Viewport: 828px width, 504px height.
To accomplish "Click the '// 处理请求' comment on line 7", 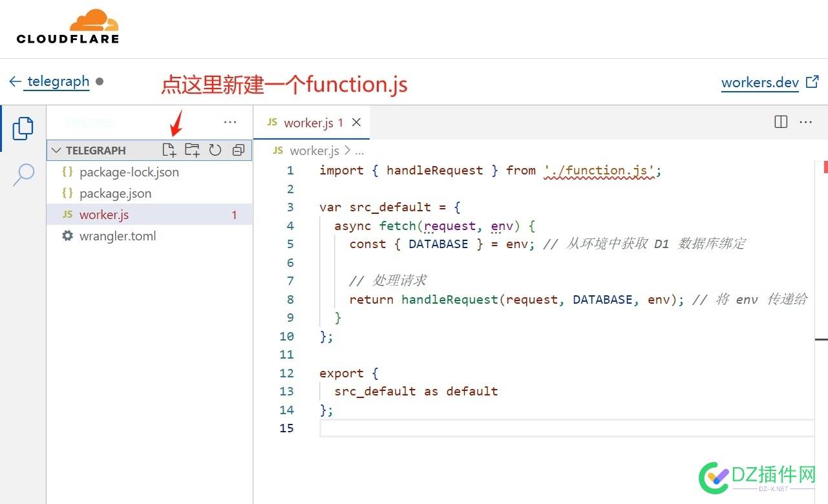I will (x=388, y=281).
